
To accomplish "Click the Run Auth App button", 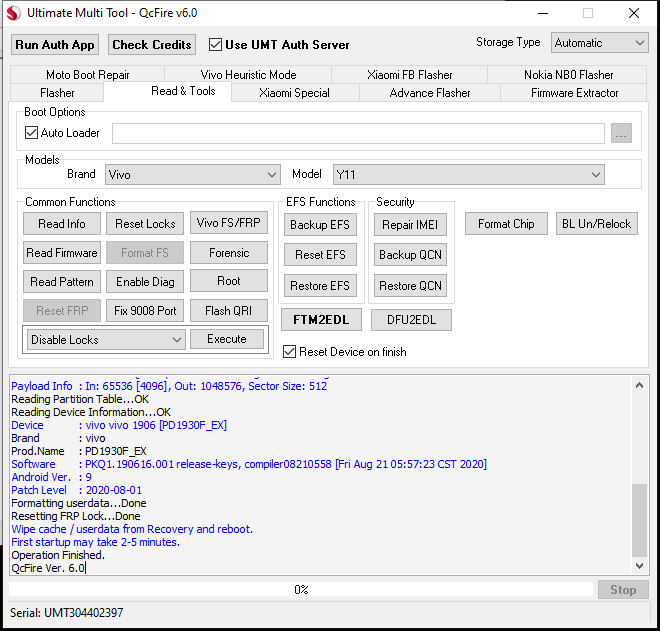I will pyautogui.click(x=55, y=45).
